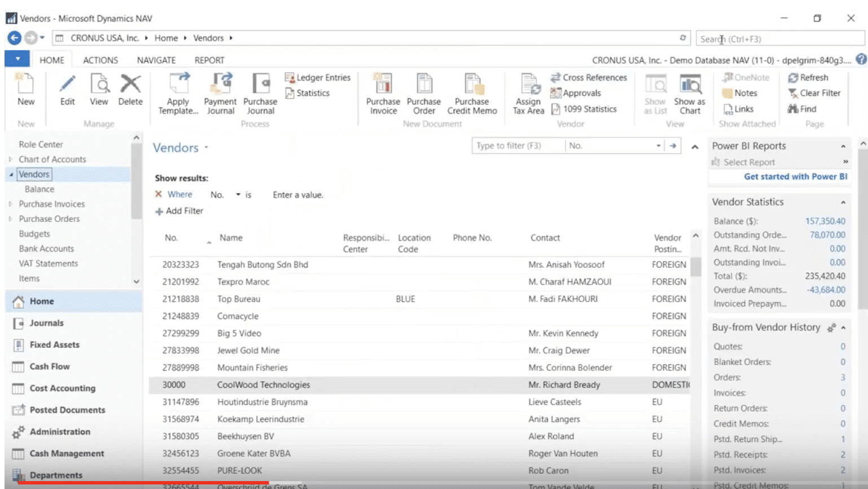
Task: Open the Vendors title dropdown
Action: click(207, 147)
